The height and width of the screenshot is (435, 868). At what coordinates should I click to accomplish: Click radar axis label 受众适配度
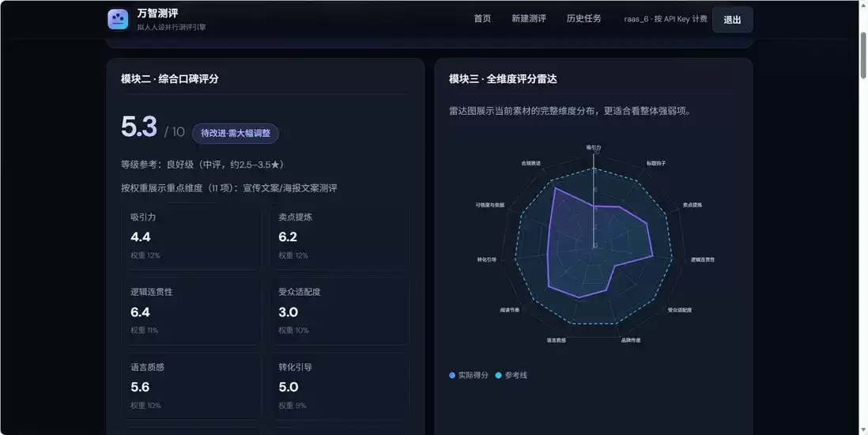pyautogui.click(x=680, y=310)
